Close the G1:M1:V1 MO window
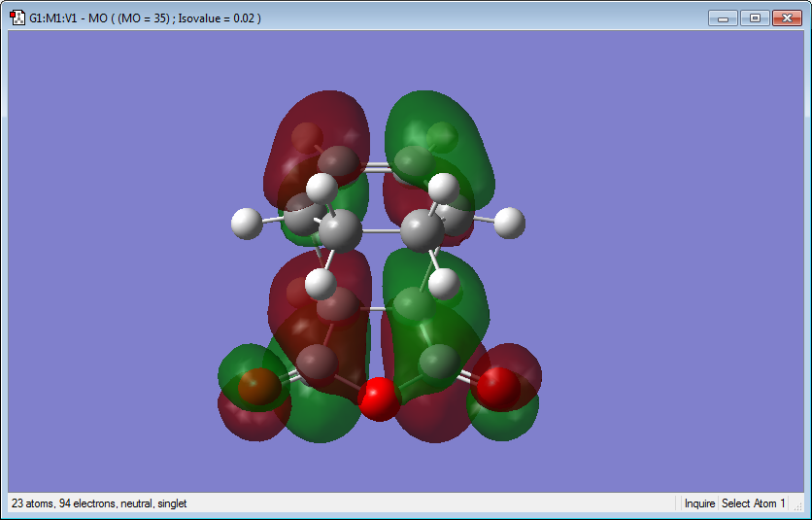Screen dimensions: 812x520 (787, 17)
